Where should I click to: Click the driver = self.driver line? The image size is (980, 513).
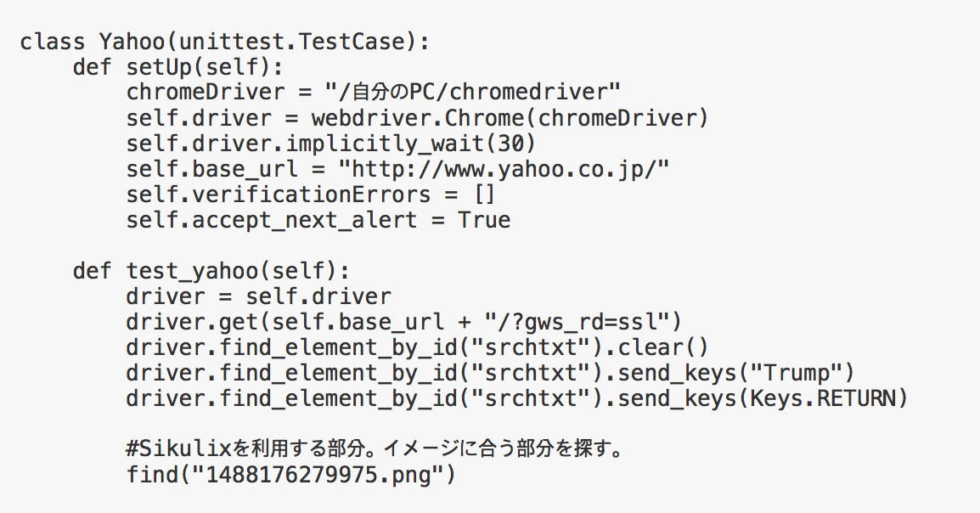tap(259, 296)
